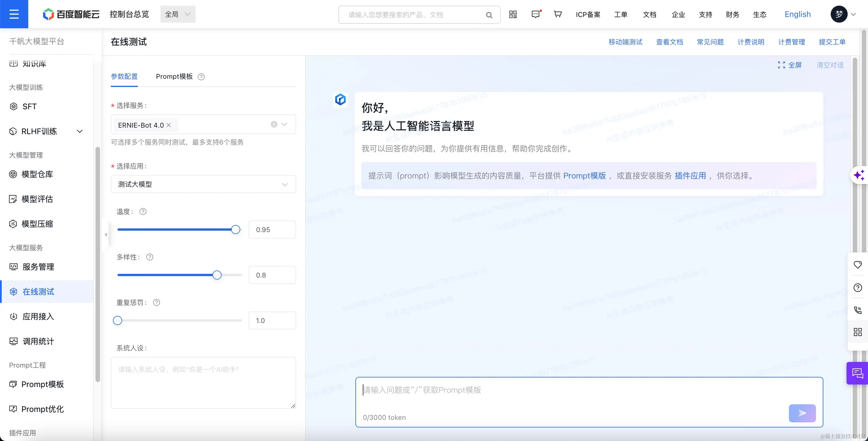
Task: Click the 全屏 fullscreen icon
Action: [781, 65]
